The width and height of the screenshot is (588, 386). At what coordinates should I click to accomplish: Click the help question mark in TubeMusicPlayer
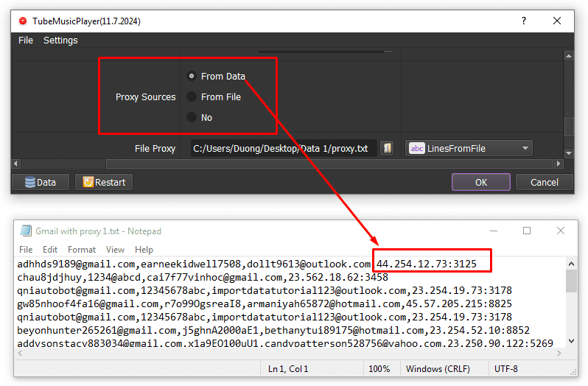(x=524, y=21)
